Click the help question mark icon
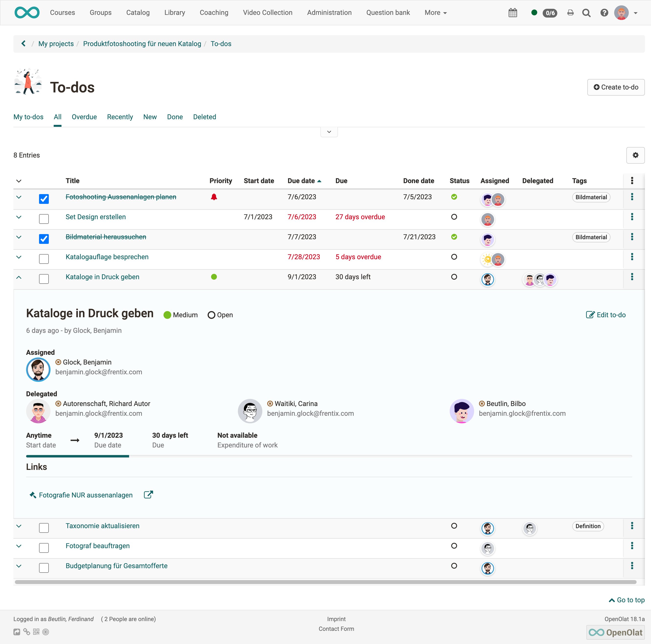 pyautogui.click(x=604, y=12)
